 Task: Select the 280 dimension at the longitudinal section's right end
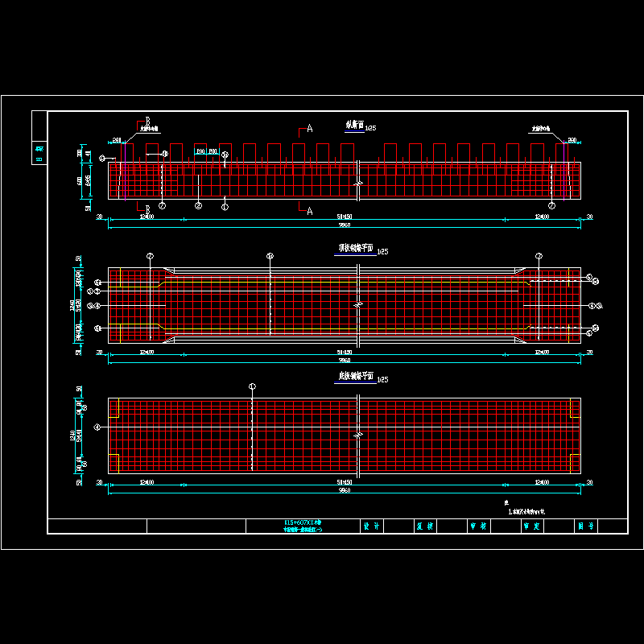pos(572,140)
